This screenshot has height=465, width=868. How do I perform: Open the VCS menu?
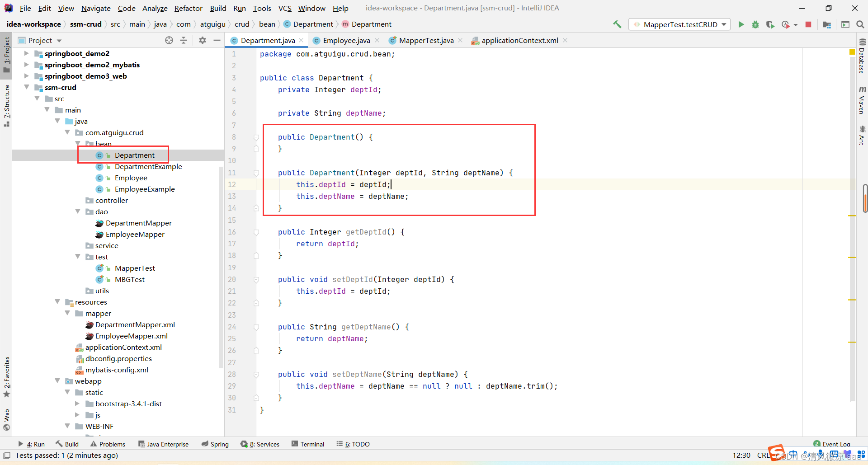point(285,8)
